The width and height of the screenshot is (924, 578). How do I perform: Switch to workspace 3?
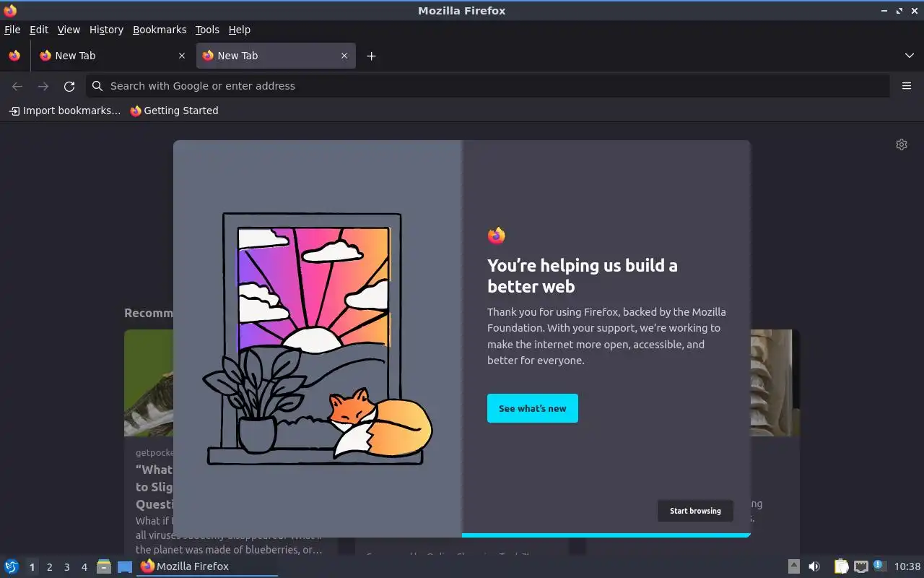[x=67, y=567]
